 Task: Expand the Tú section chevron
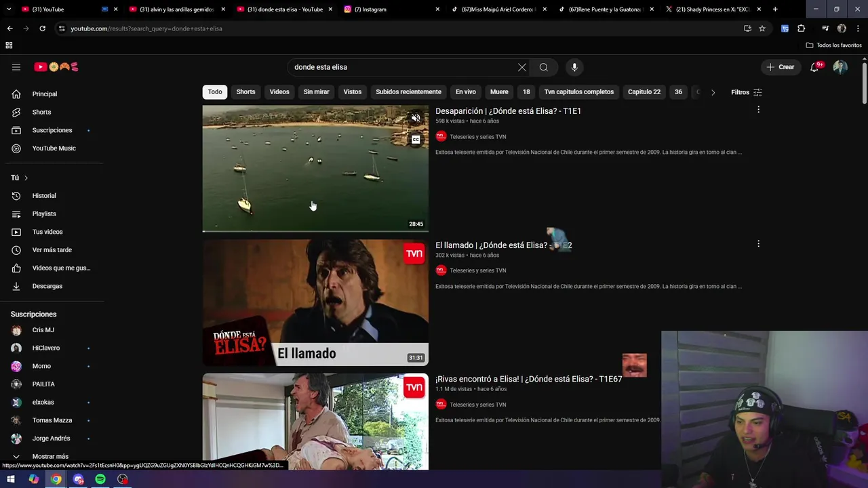tap(26, 178)
